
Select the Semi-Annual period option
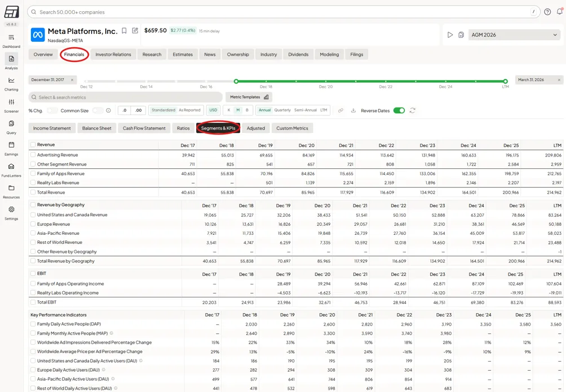(306, 110)
